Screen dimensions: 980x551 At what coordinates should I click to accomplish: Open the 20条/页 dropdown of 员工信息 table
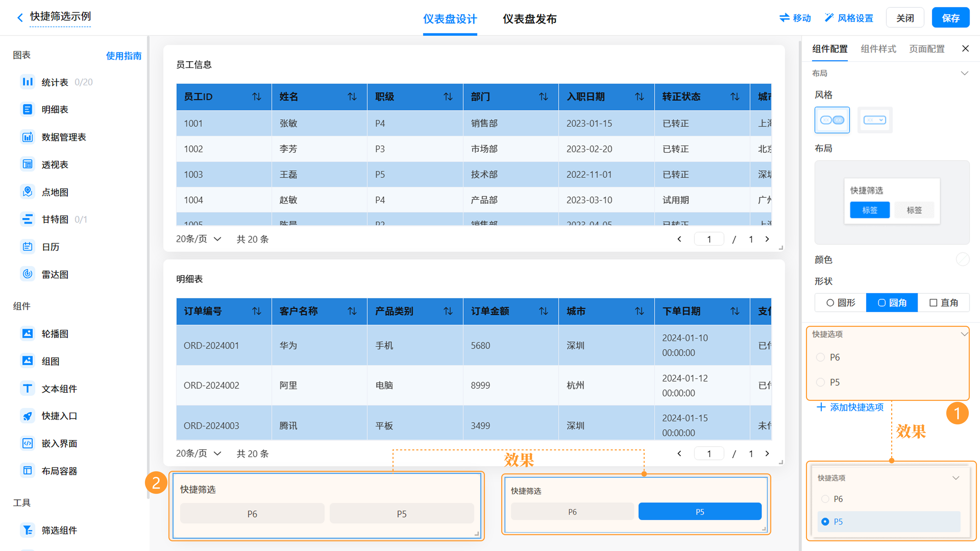pyautogui.click(x=199, y=239)
